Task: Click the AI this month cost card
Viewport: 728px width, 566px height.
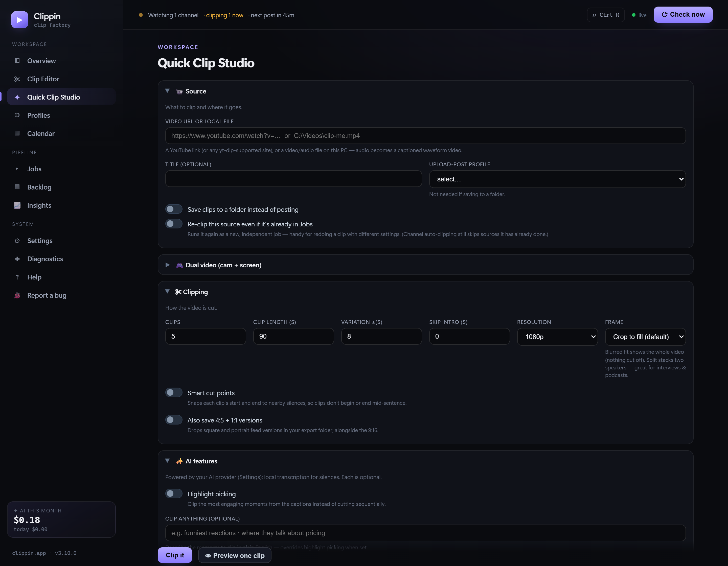Action: [x=61, y=519]
